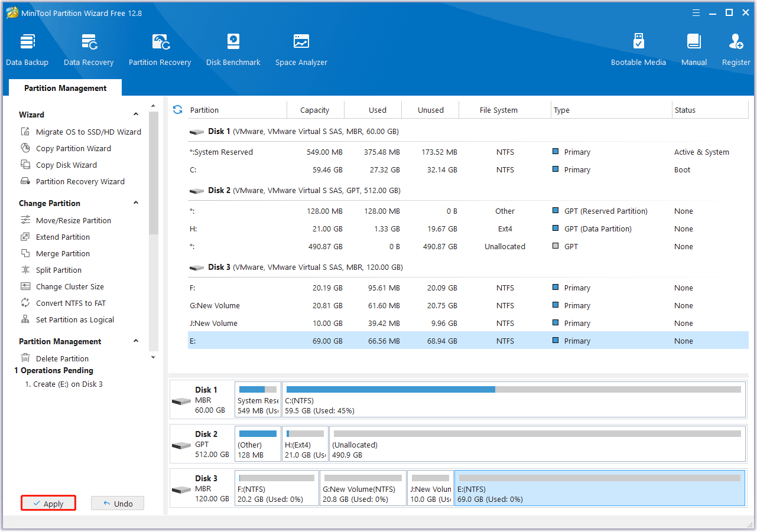Screen dimensions: 757x532
Task: Sort by the Used column header
Action: 373,110
